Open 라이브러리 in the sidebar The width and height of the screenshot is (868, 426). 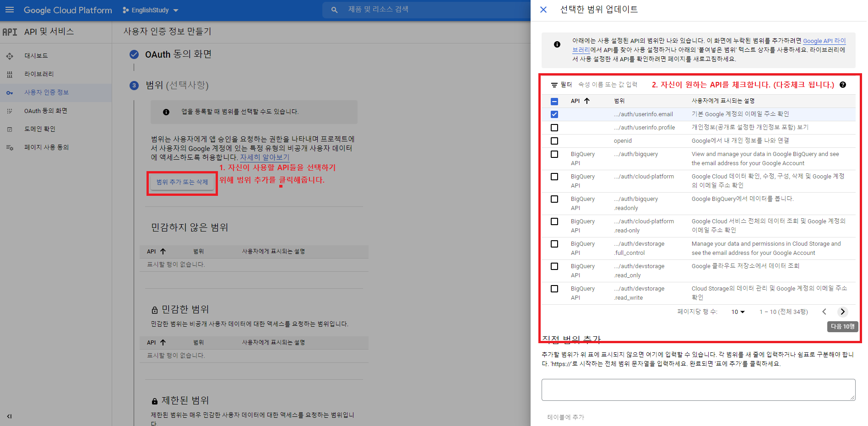click(x=39, y=74)
